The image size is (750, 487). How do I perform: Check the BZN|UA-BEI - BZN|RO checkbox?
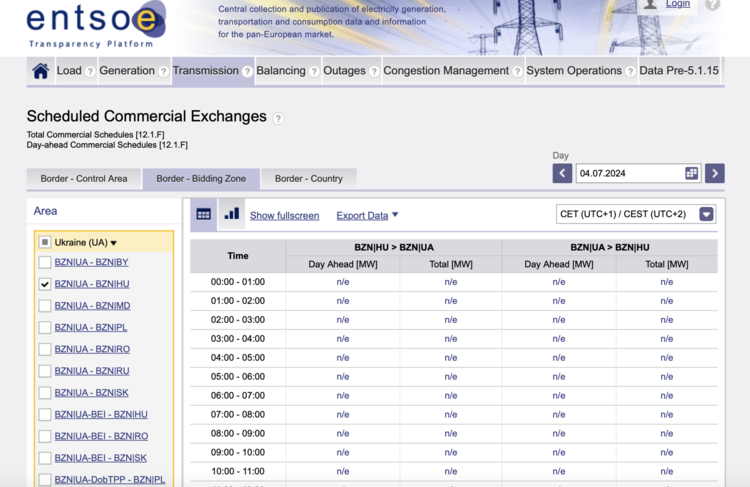(x=44, y=436)
